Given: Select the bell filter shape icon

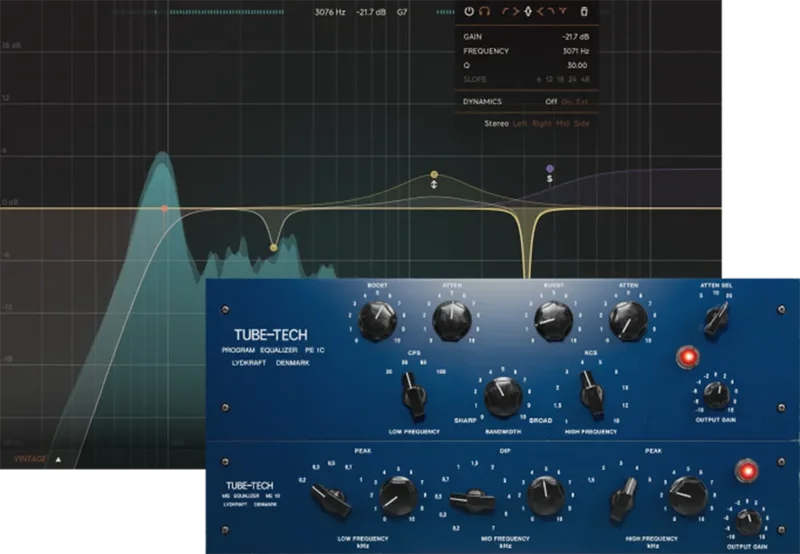Looking at the screenshot, I should click(x=528, y=11).
